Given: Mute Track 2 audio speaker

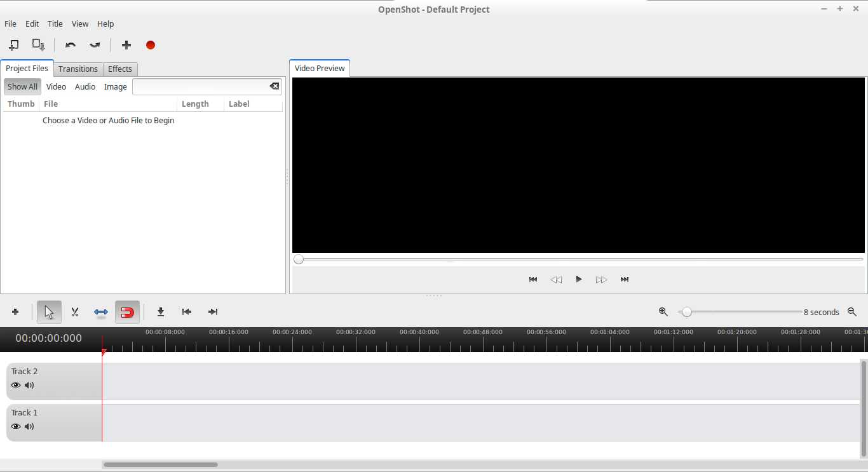Looking at the screenshot, I should pyautogui.click(x=29, y=385).
